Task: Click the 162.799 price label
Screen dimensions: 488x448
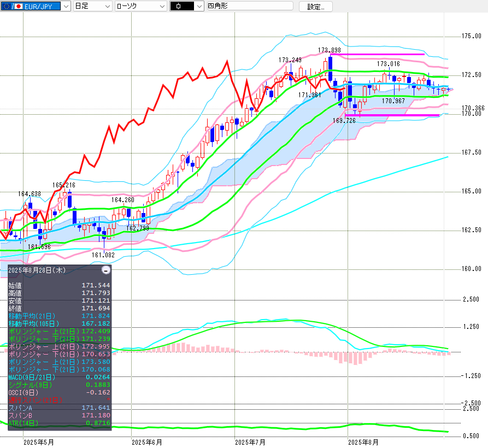Action: [138, 228]
